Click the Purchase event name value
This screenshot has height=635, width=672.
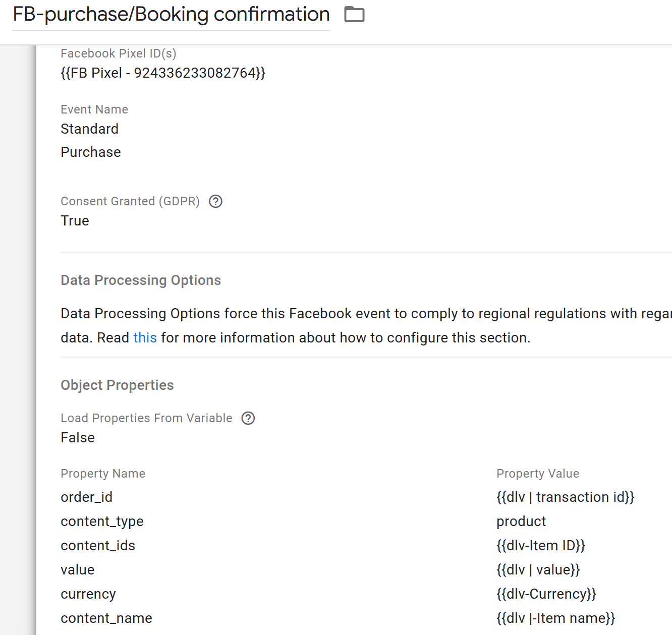91,152
